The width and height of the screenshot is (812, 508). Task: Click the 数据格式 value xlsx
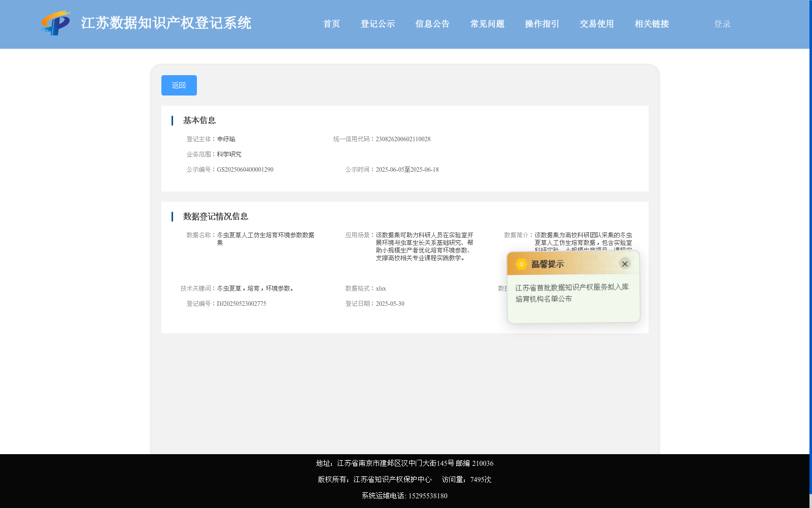[x=381, y=289]
